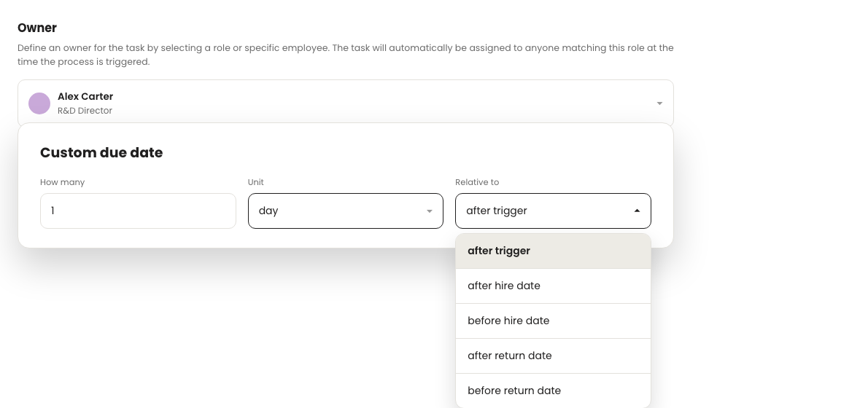Viewport: 868px width, 408px height.
Task: Click the How many input field
Action: [138, 211]
